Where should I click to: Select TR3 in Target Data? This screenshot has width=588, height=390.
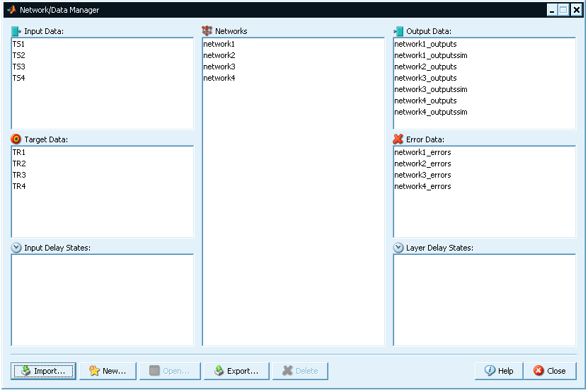pyautogui.click(x=103, y=175)
